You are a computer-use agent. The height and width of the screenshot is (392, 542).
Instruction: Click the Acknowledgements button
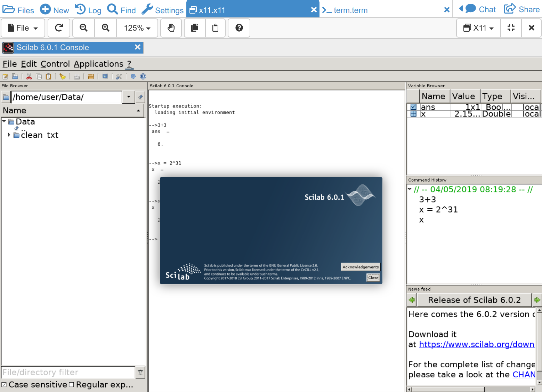point(360,267)
